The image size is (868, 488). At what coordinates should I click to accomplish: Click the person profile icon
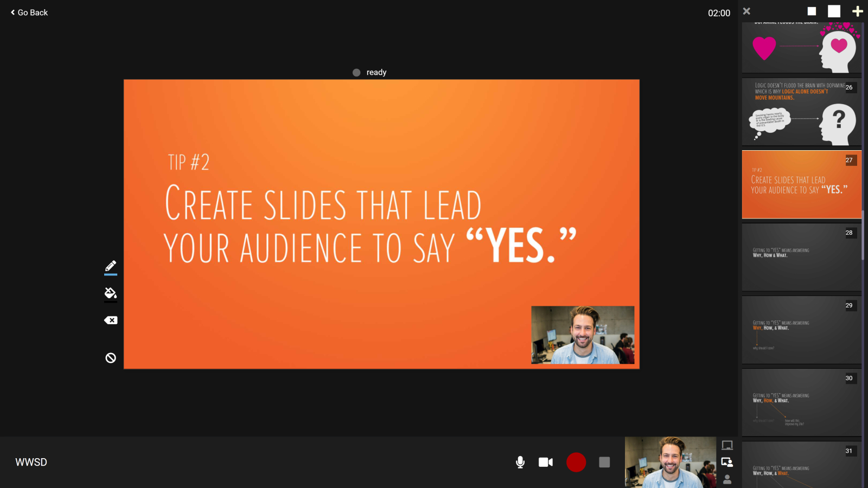pyautogui.click(x=727, y=479)
